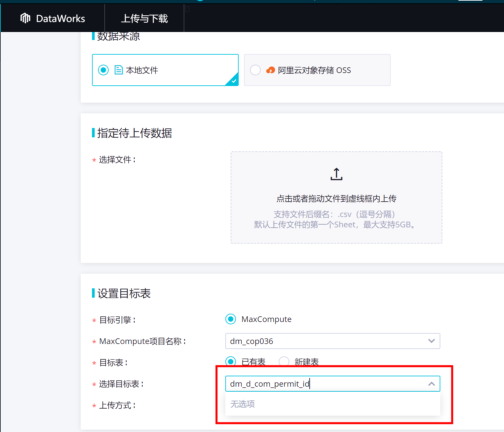
Task: Click the OSS cloud storage icon
Action: click(x=271, y=70)
